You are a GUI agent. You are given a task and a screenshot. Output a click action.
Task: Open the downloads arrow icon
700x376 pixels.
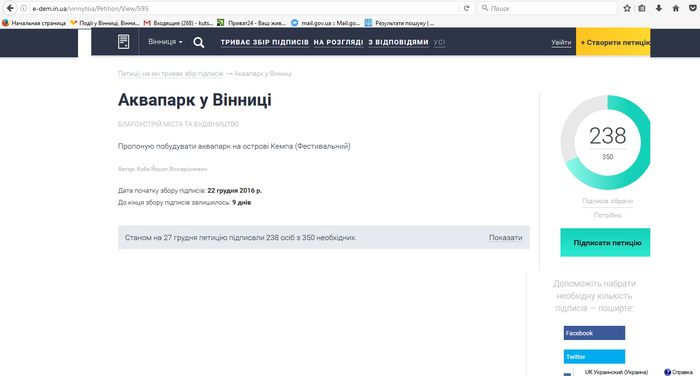[x=658, y=8]
